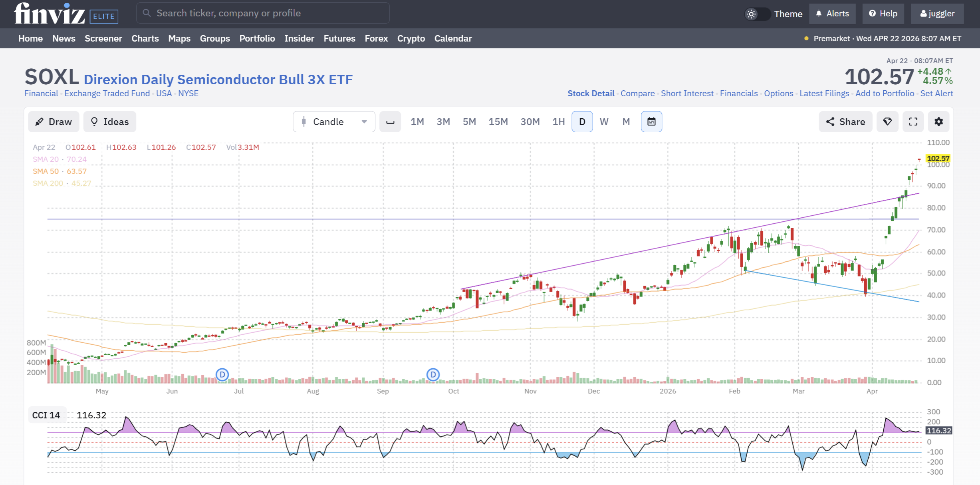The height and width of the screenshot is (485, 980).
Task: Open chart settings gear icon
Action: coord(938,122)
